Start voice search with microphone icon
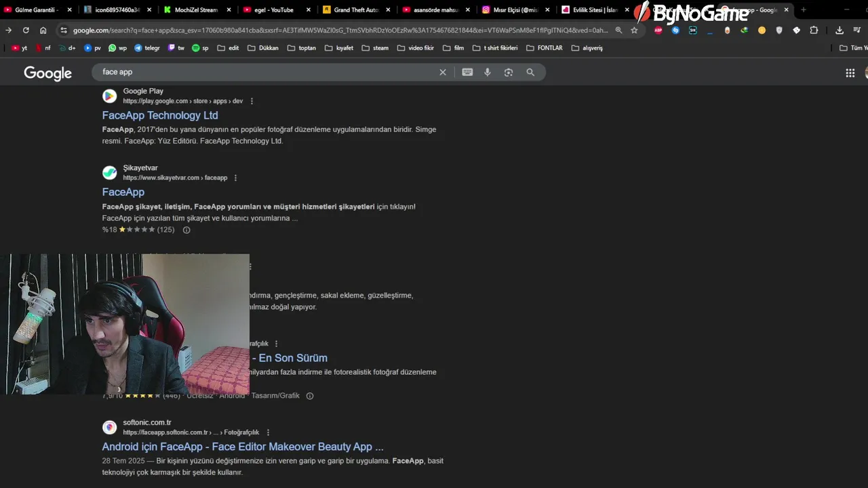 point(488,73)
